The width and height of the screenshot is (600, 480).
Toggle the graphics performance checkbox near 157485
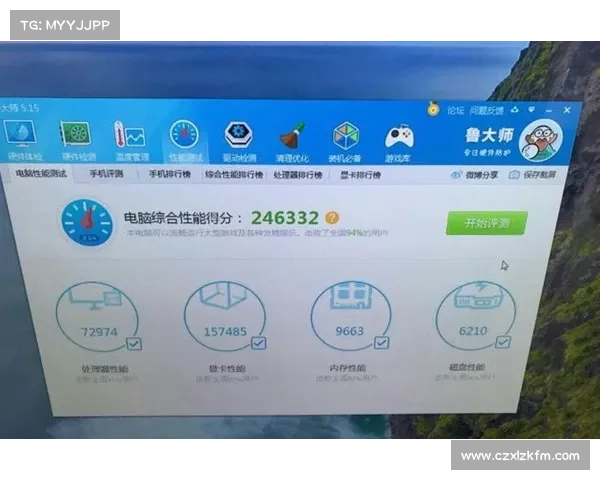pyautogui.click(x=258, y=343)
